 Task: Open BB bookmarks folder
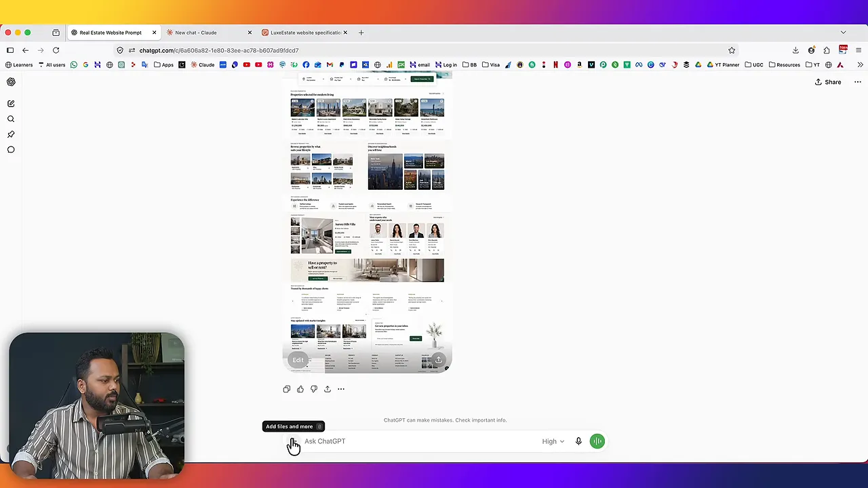pyautogui.click(x=469, y=65)
